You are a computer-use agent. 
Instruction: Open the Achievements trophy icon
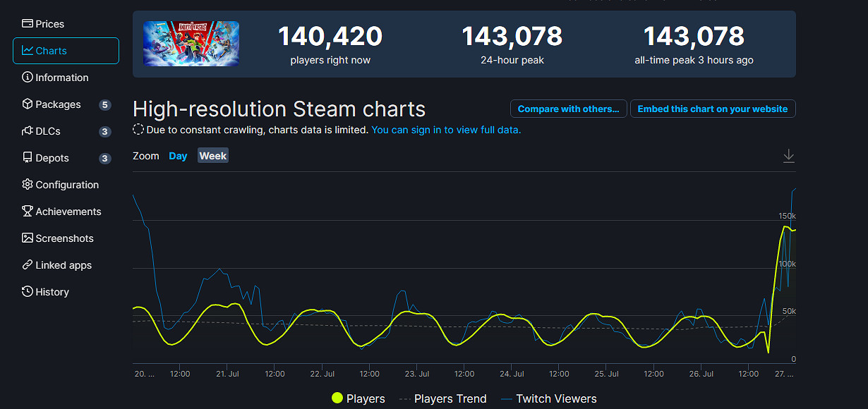pyautogui.click(x=28, y=212)
